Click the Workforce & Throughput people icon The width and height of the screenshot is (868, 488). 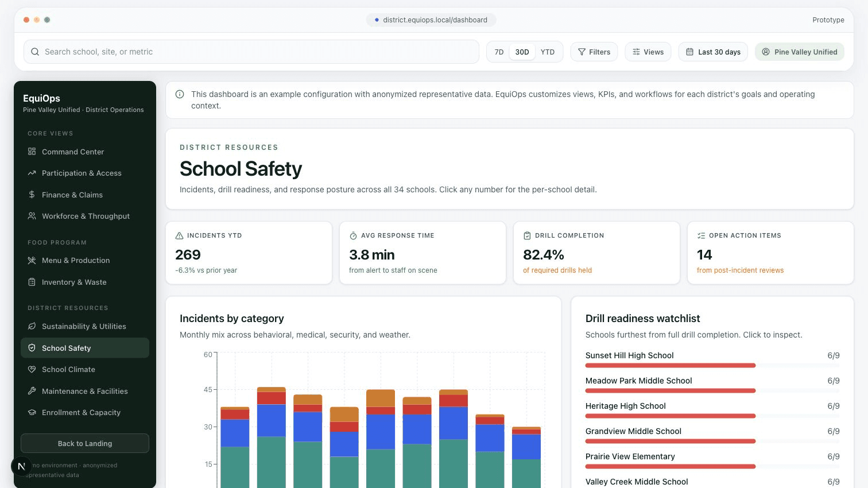pos(32,216)
